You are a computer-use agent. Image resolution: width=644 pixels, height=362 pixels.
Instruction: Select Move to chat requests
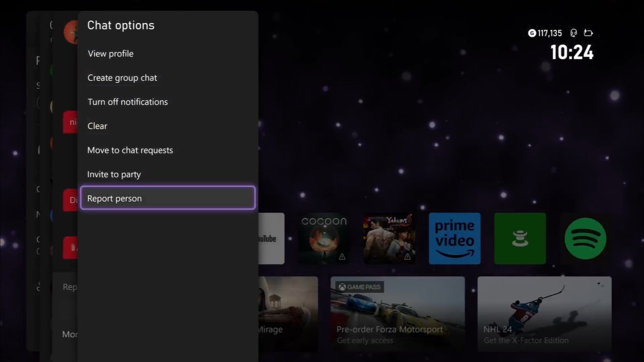130,150
